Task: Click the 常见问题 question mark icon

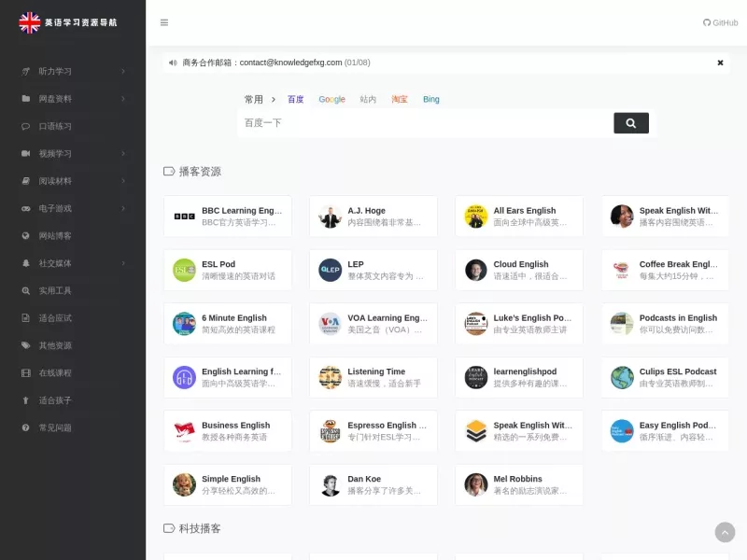Action: 26,427
